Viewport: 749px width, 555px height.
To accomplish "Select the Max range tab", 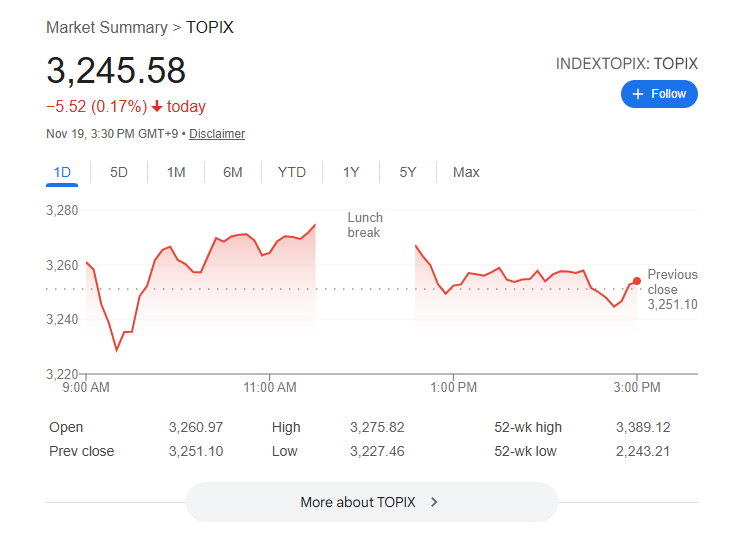I will (466, 172).
